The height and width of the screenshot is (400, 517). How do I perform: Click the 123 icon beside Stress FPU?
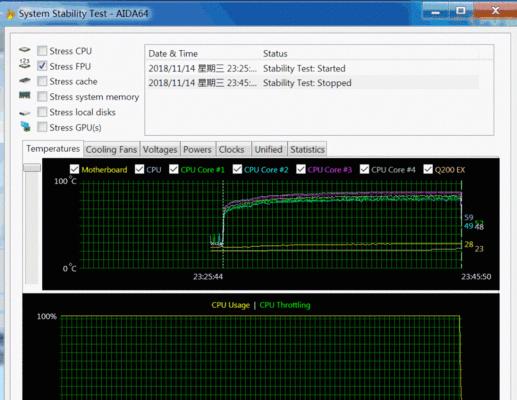[25, 63]
